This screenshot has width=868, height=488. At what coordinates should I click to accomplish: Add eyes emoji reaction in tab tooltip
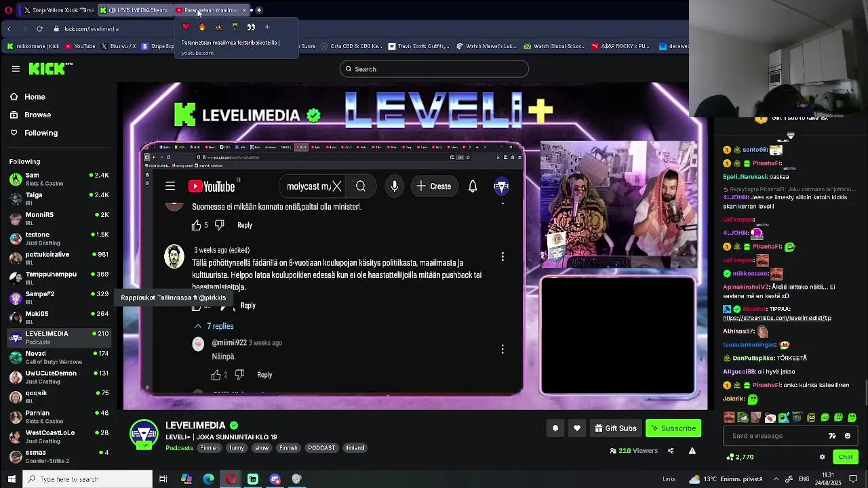pyautogui.click(x=251, y=27)
